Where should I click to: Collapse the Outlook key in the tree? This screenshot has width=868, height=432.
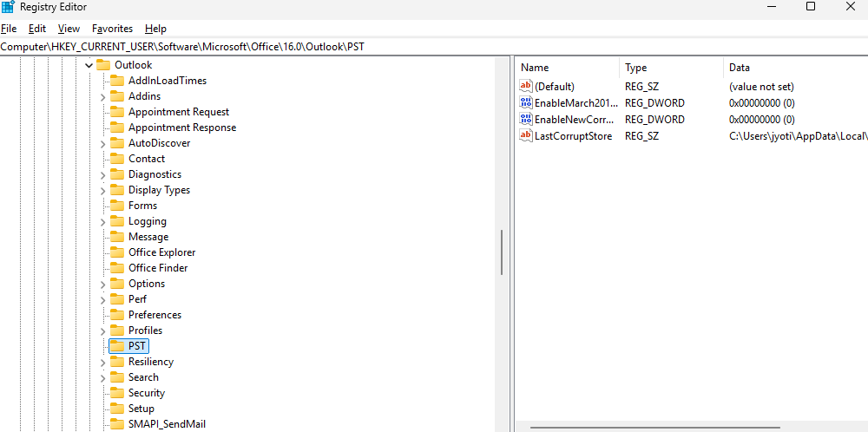[x=89, y=65]
